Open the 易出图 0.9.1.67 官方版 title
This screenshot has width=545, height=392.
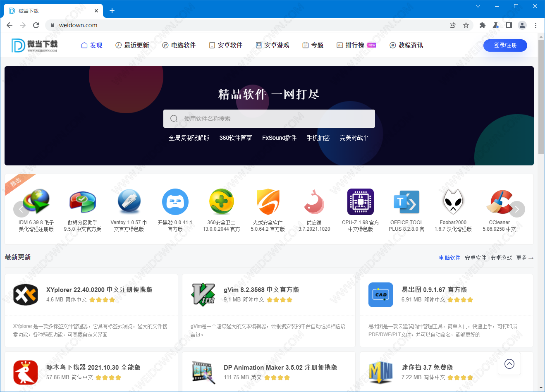coord(434,290)
